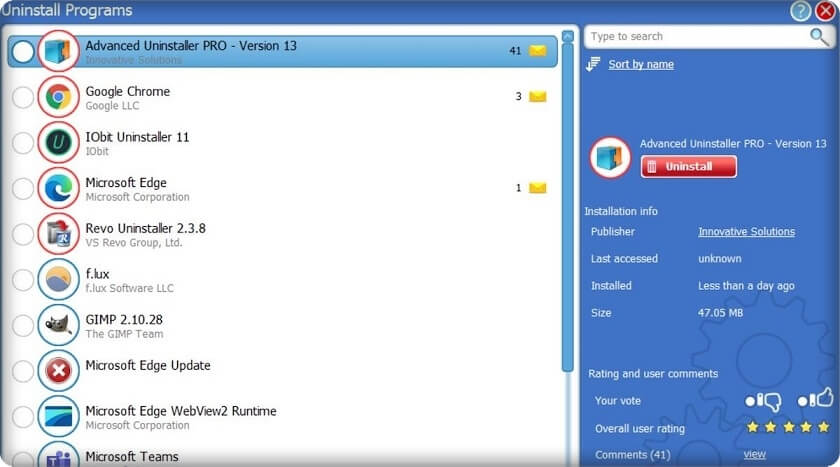This screenshot has width=840, height=467.
Task: Vote thumbs up for this program
Action: pos(815,398)
